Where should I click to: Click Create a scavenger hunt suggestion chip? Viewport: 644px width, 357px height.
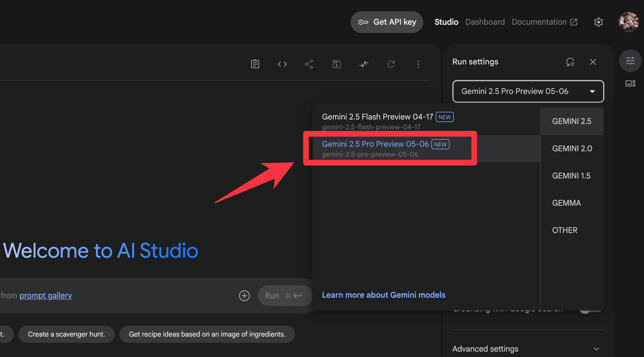pyautogui.click(x=66, y=334)
